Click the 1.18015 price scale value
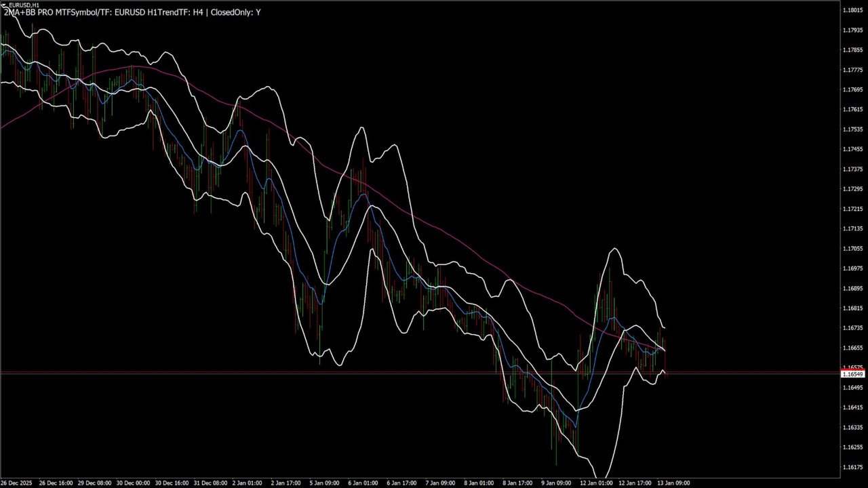The image size is (868, 488). [x=852, y=9]
